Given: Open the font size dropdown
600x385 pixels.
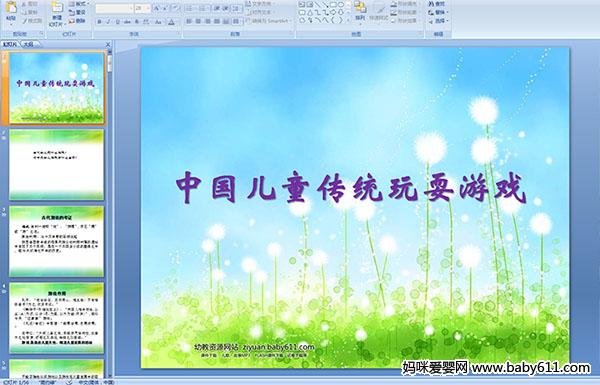Looking at the screenshot, I should coord(148,8).
